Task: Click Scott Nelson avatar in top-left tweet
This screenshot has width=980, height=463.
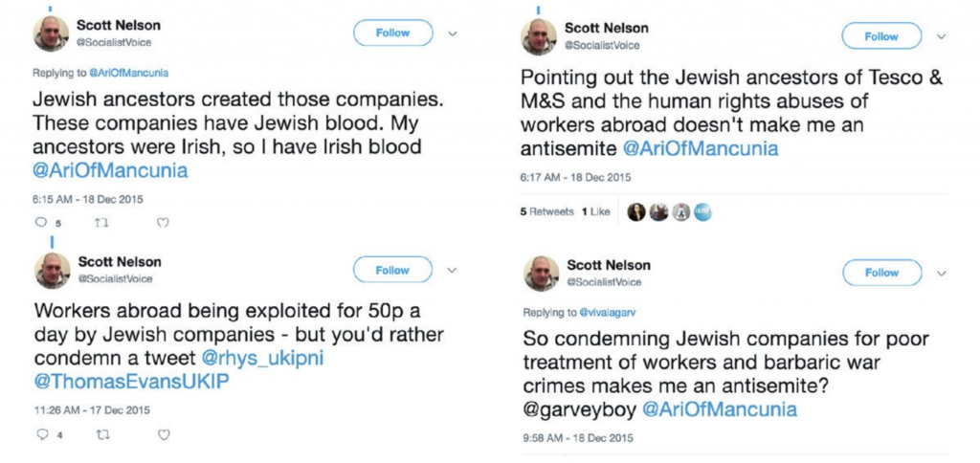Action: click(x=52, y=35)
